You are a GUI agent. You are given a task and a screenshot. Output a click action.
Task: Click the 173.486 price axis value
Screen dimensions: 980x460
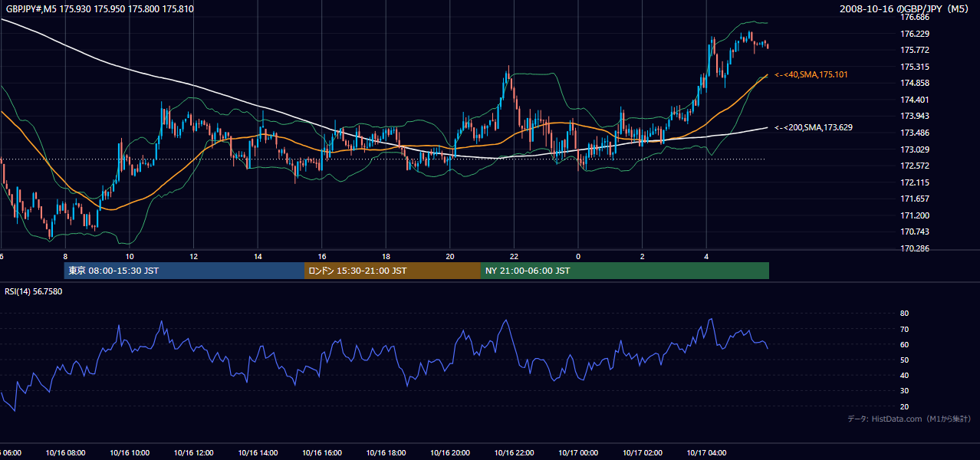(x=915, y=133)
